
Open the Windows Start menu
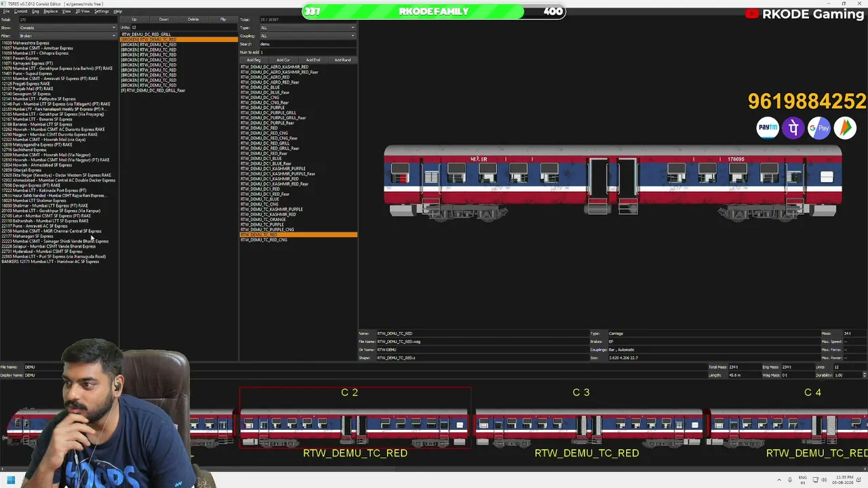pos(11,481)
